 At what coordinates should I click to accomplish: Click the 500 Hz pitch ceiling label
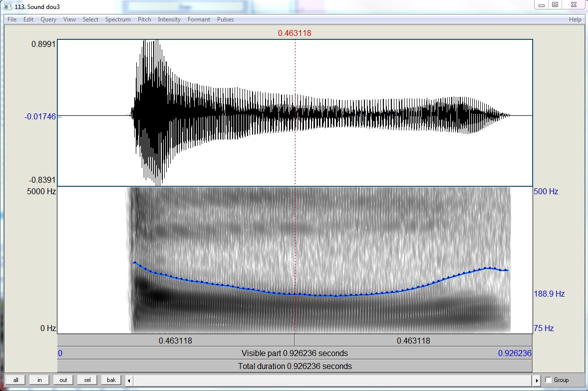[x=546, y=191]
